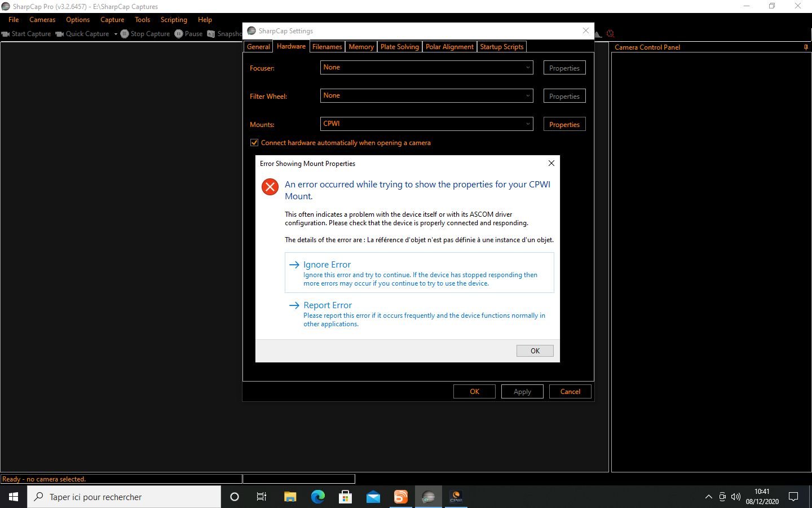Viewport: 812px width, 508px height.
Task: Open the Memory tab
Action: click(361, 47)
